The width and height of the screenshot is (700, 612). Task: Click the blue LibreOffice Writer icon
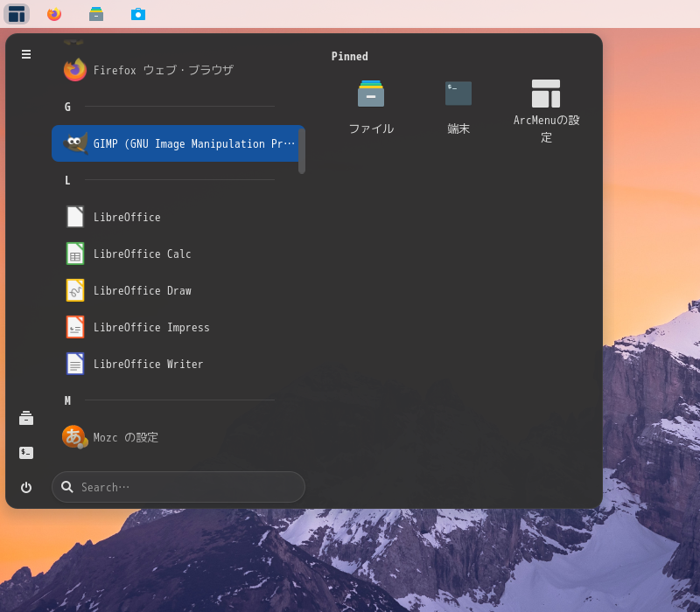click(75, 364)
